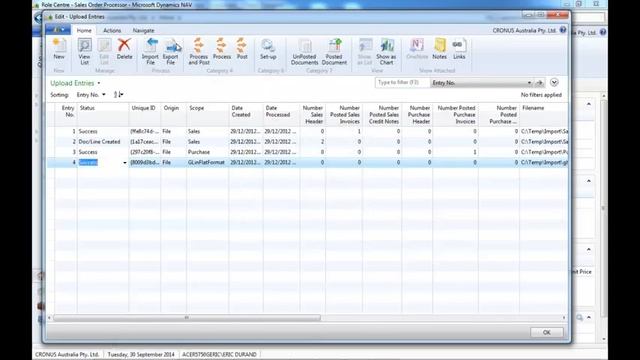Click the Type to filter field
The image size is (640, 360).
pos(402,82)
